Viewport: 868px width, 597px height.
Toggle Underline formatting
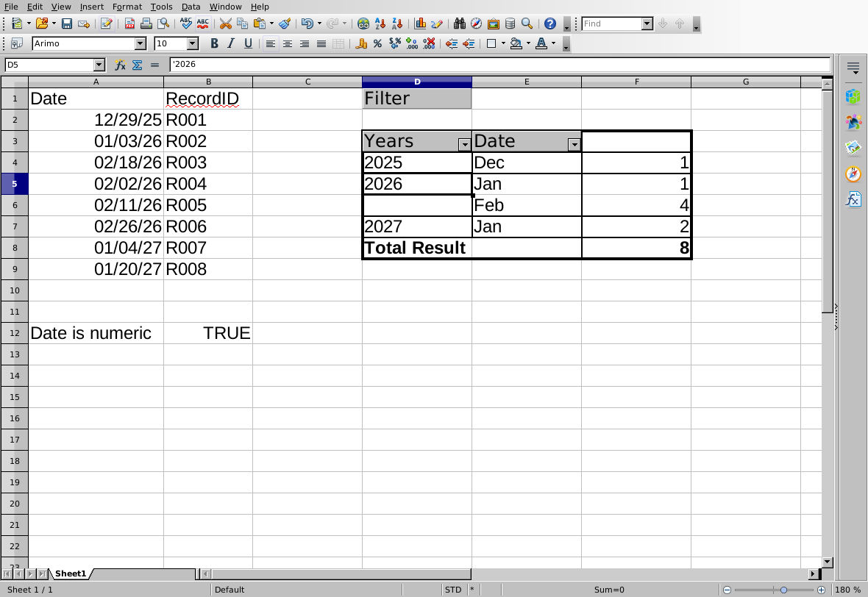(x=248, y=43)
